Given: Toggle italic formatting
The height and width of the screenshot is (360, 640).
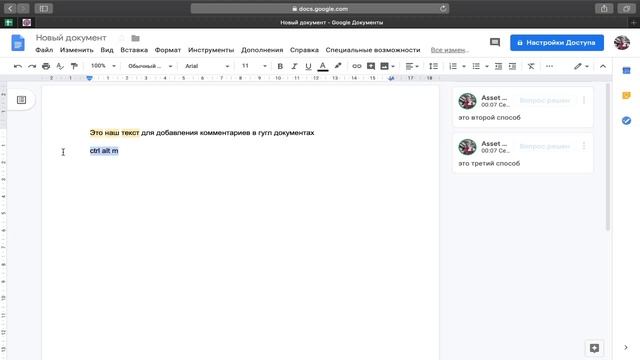Looking at the screenshot, I should tap(294, 66).
